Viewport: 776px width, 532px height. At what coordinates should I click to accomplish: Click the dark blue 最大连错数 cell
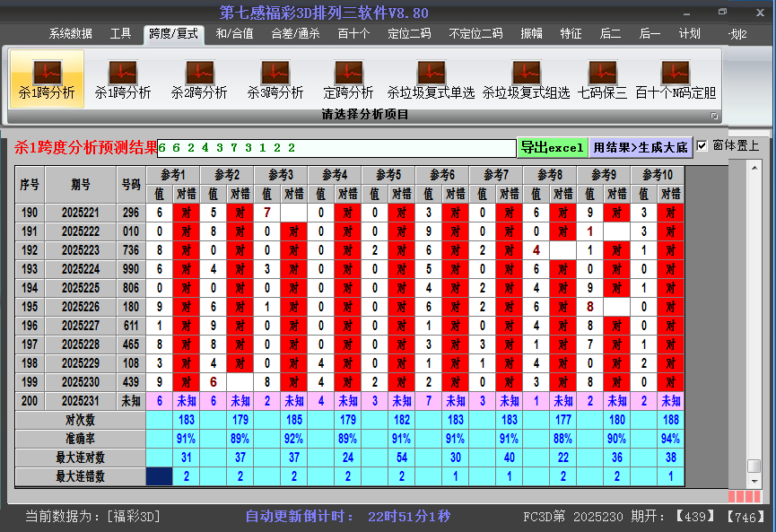(160, 477)
